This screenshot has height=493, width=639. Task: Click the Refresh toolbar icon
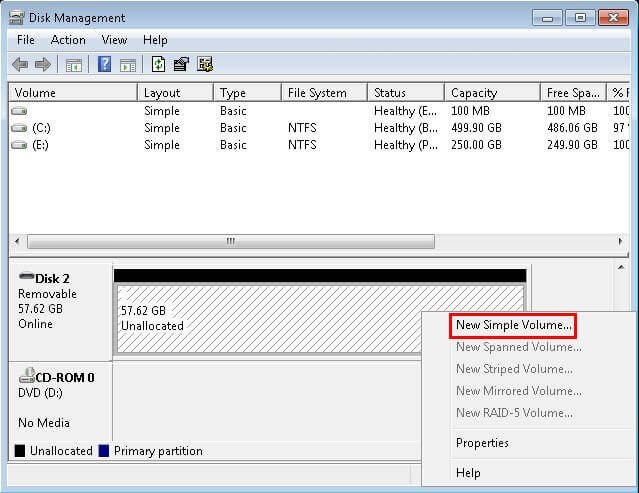(x=158, y=64)
